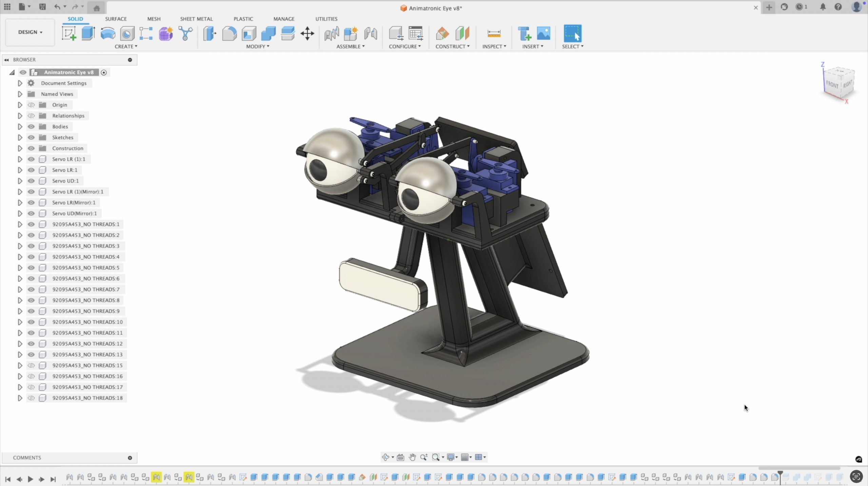Click the Joint tool in Assemble
Viewport: 868px width, 486px height.
(331, 34)
